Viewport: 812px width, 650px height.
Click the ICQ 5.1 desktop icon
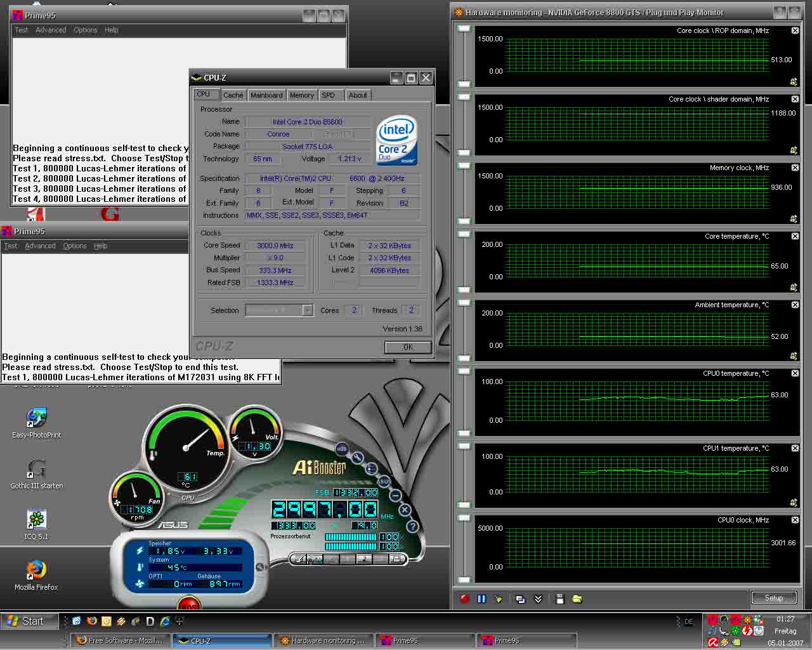pyautogui.click(x=36, y=525)
